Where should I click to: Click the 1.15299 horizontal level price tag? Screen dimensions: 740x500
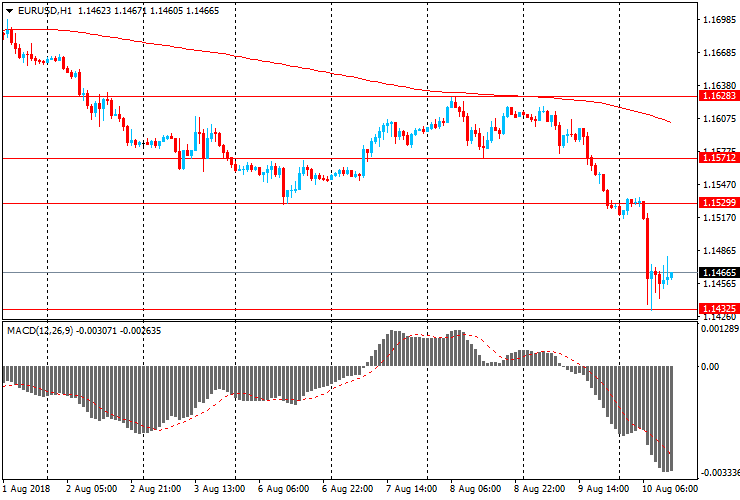click(719, 203)
